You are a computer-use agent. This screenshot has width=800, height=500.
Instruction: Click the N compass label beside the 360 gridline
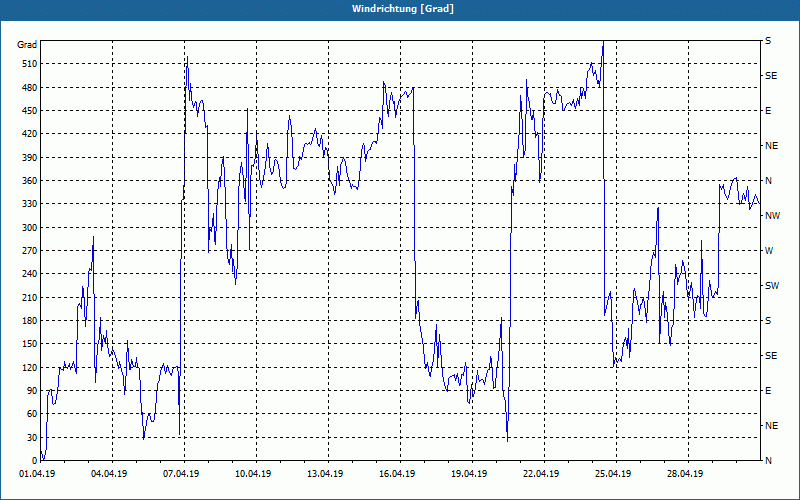pyautogui.click(x=769, y=181)
